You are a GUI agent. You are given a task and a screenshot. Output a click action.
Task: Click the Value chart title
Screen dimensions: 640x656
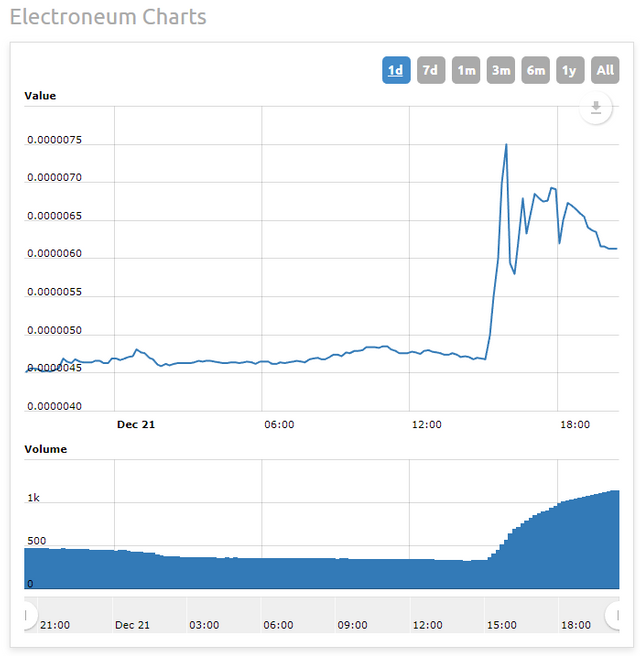(x=40, y=96)
